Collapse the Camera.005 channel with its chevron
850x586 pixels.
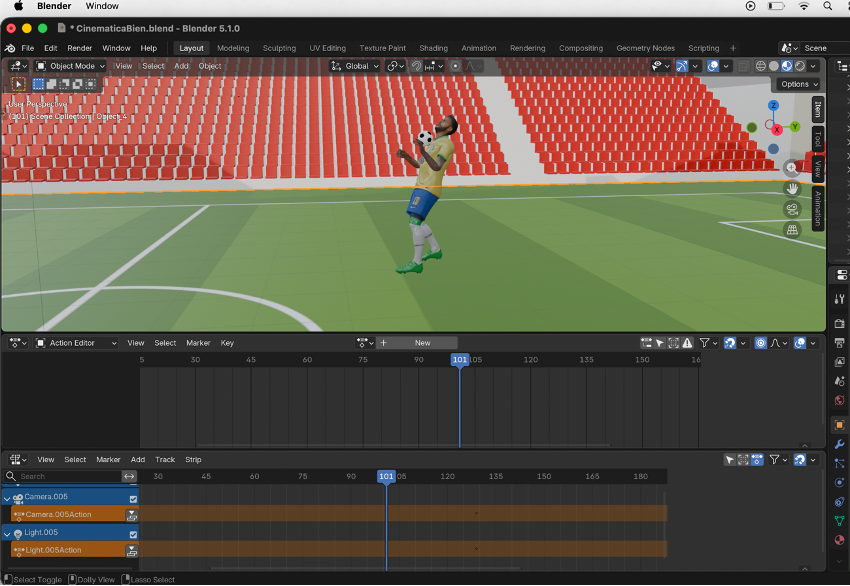point(6,499)
